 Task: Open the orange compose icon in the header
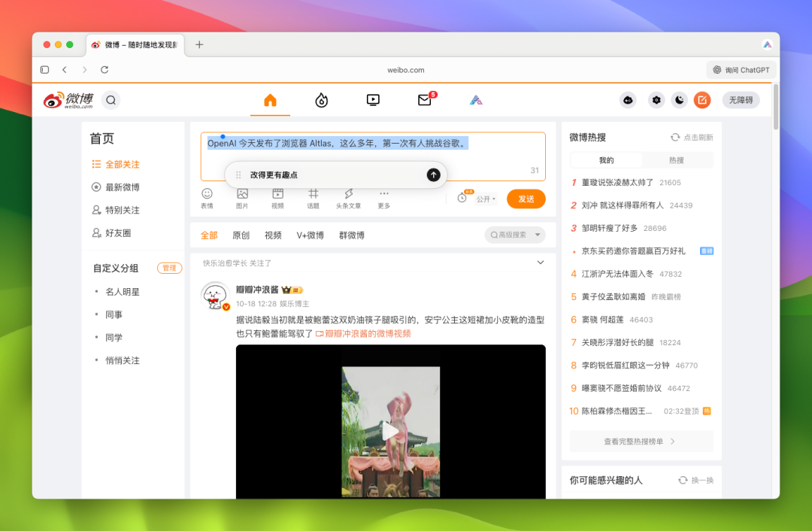click(701, 99)
